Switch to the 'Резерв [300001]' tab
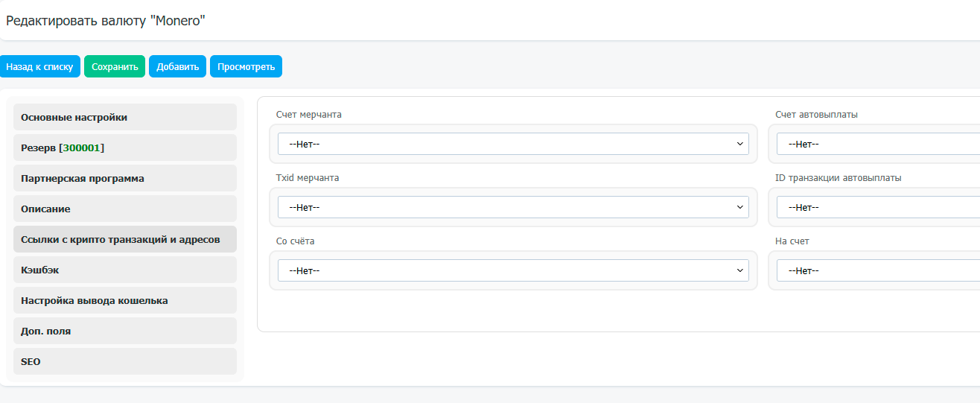The image size is (980, 403). [x=125, y=147]
